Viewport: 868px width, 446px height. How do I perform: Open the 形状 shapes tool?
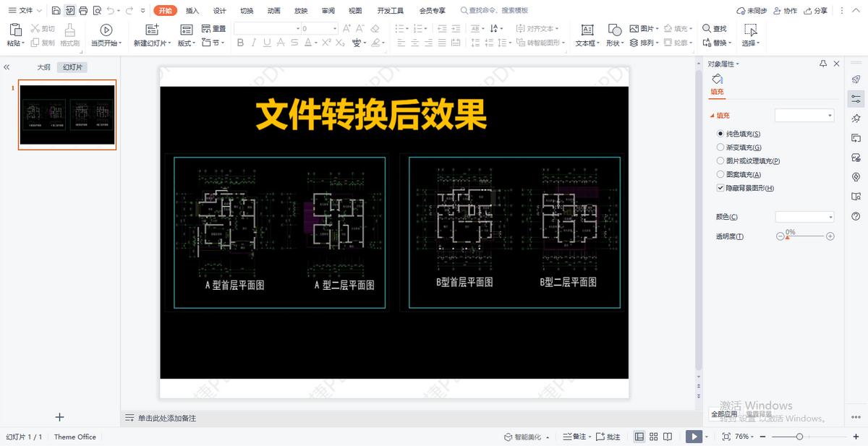[x=614, y=35]
